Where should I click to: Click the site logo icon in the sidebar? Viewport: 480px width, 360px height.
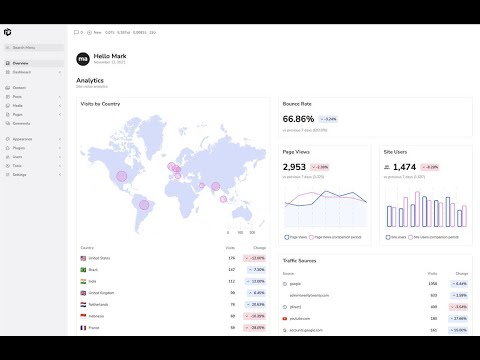point(7,32)
